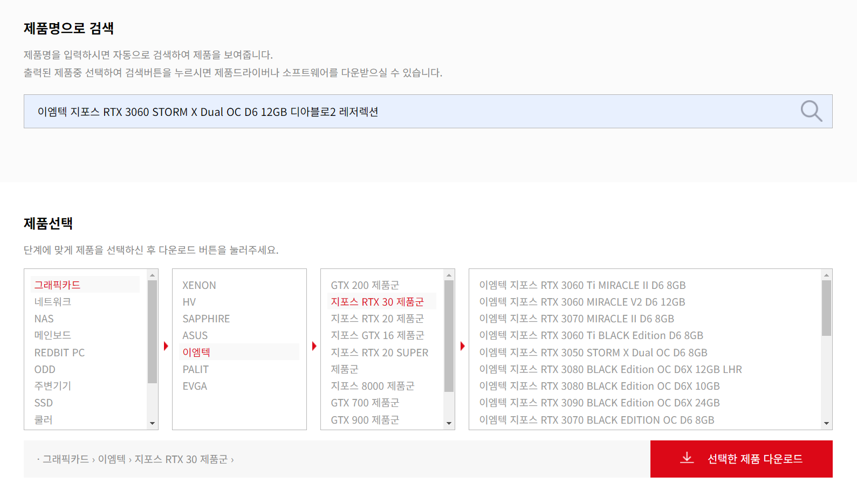Click the product name search input field

(x=428, y=112)
